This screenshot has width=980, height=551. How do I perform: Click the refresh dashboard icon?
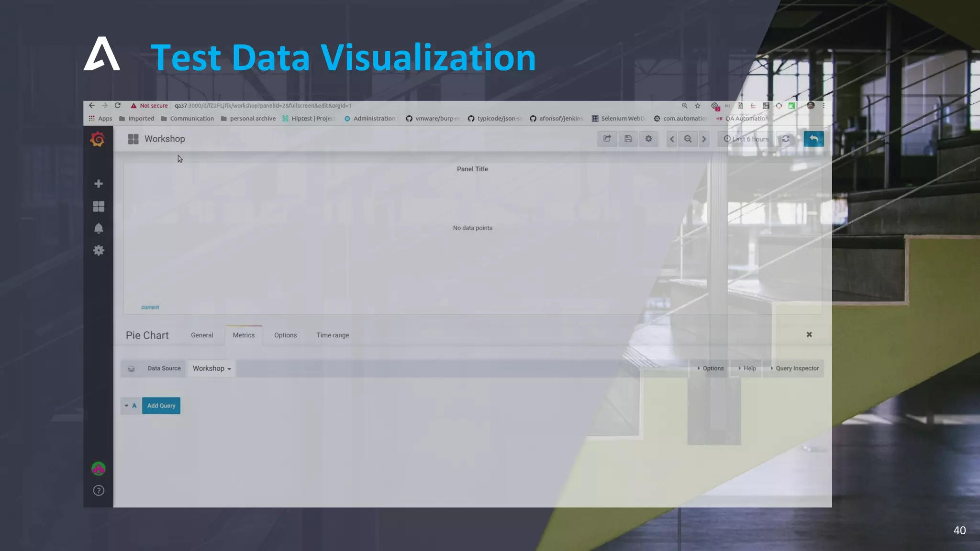click(x=786, y=139)
